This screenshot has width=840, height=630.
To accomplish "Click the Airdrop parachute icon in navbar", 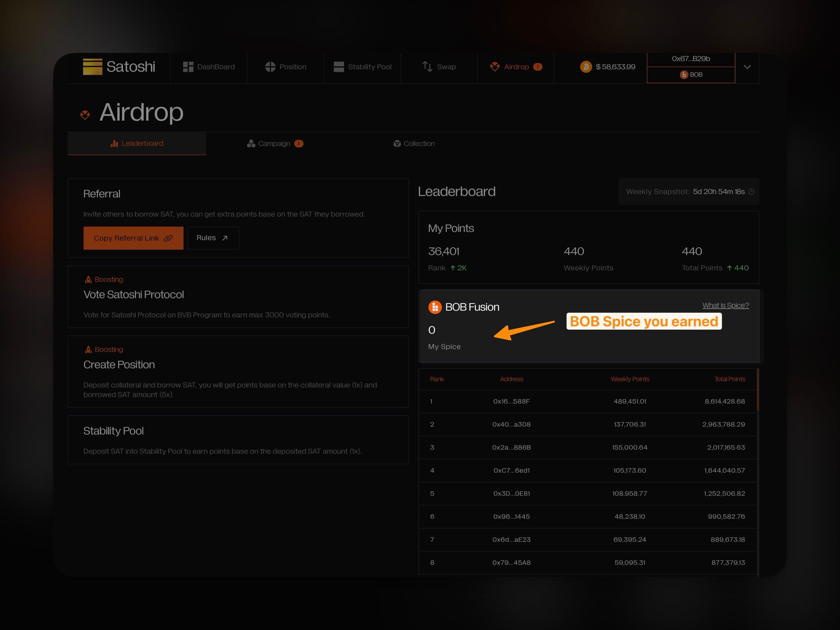I will point(495,67).
